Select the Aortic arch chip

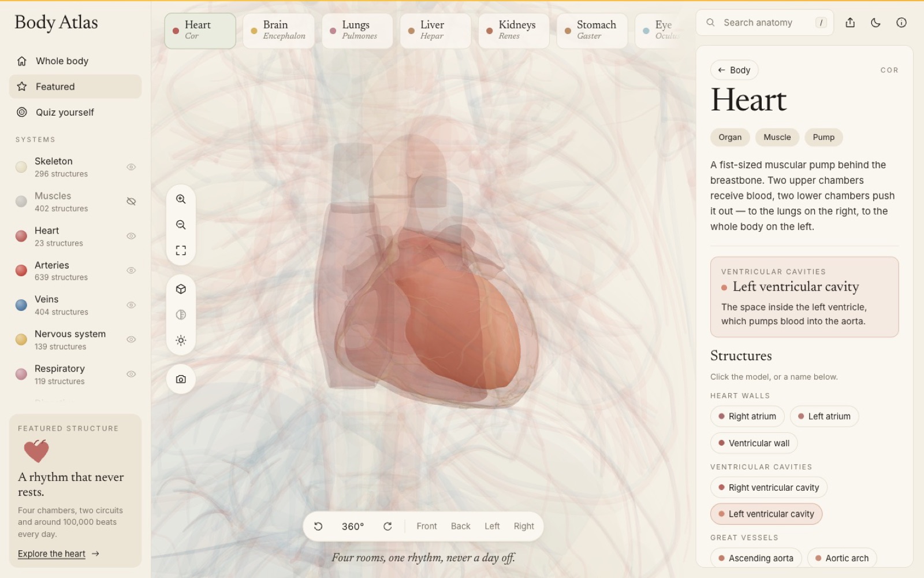(842, 558)
